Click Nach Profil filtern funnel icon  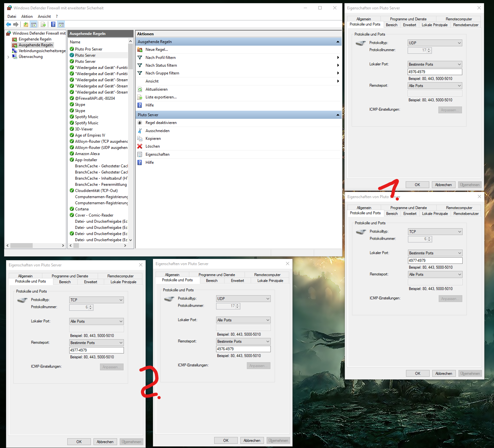pos(140,58)
